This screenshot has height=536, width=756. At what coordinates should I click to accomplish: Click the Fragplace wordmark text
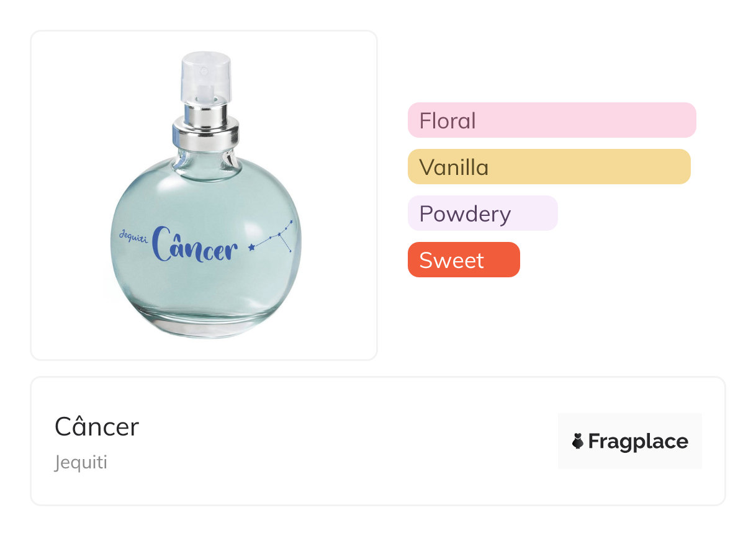637,442
